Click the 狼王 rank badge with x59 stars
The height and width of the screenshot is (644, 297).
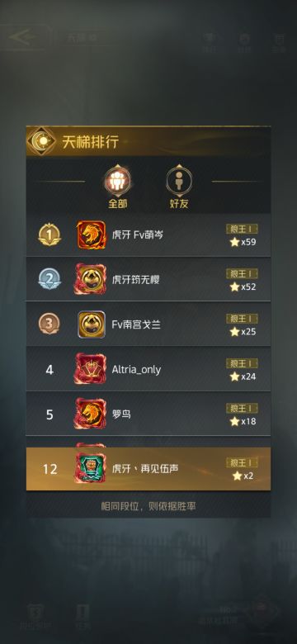click(x=242, y=229)
